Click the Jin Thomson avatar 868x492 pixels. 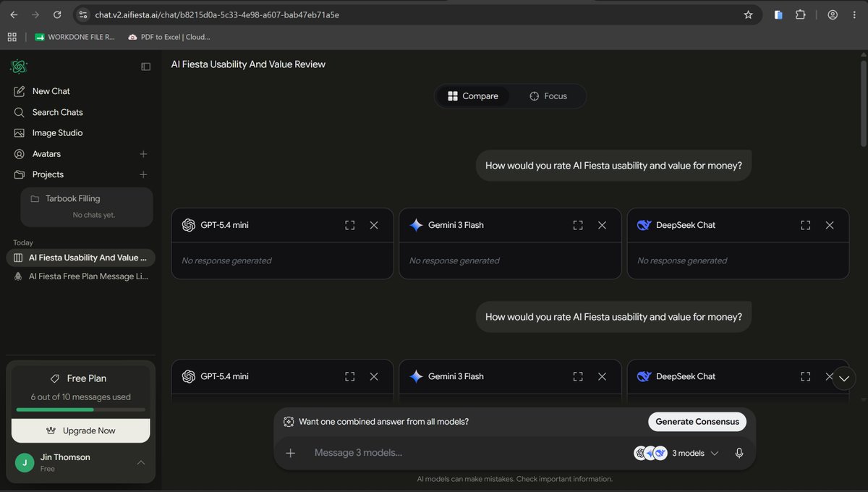tap(25, 462)
